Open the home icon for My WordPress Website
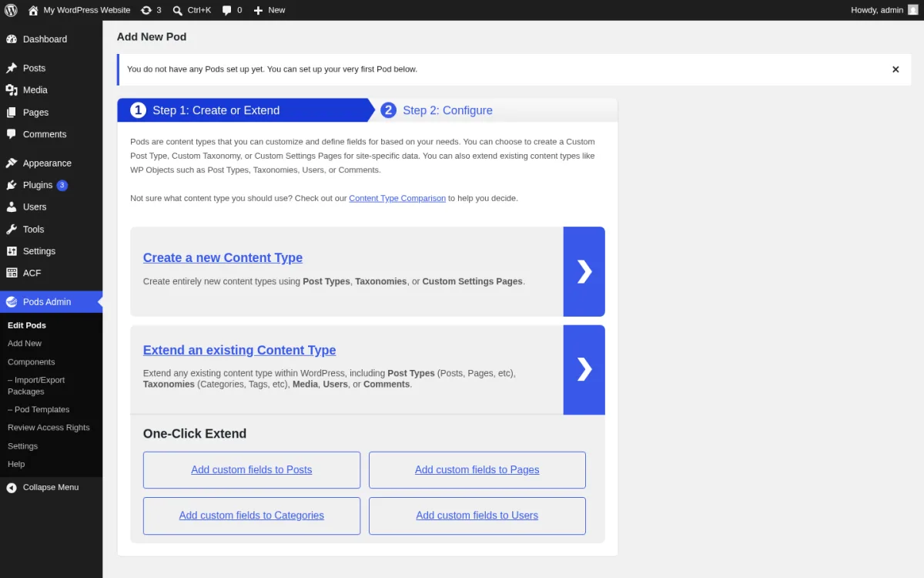Viewport: 924px width, 578px height. coord(33,10)
